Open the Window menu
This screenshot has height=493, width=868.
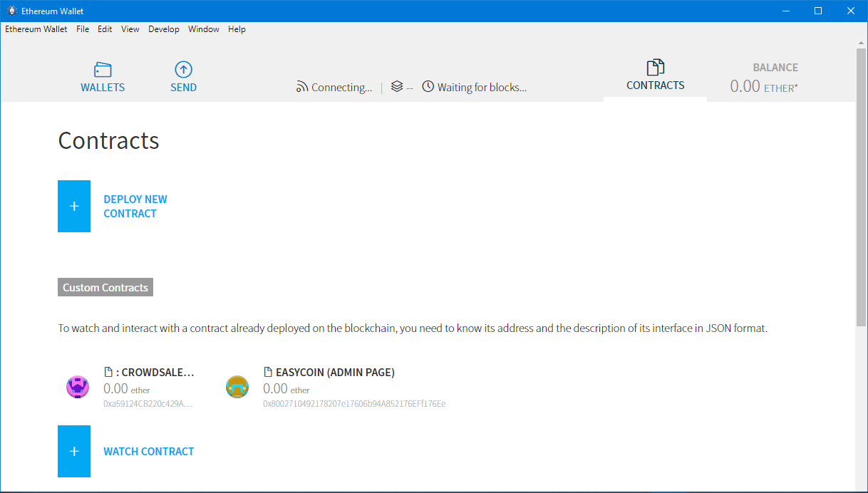(x=204, y=29)
